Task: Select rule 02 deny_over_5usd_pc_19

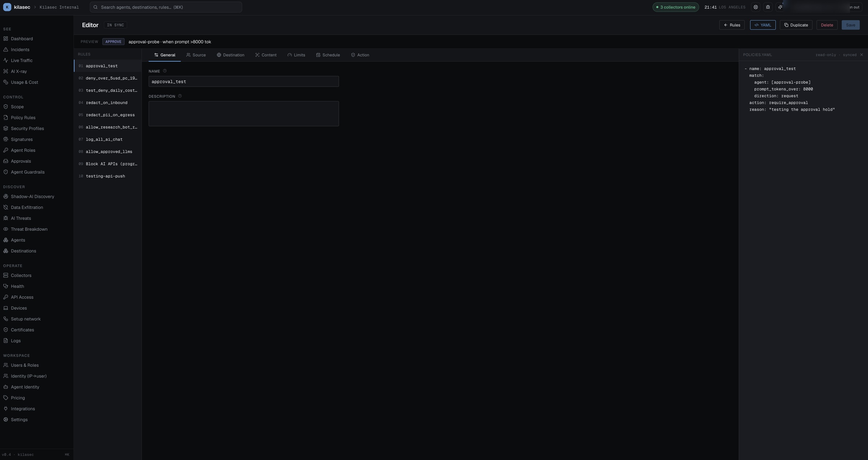Action: click(108, 78)
